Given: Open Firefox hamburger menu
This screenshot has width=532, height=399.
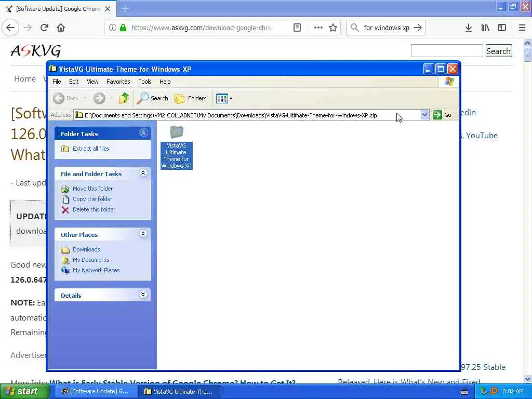Looking at the screenshot, I should pyautogui.click(x=522, y=28).
